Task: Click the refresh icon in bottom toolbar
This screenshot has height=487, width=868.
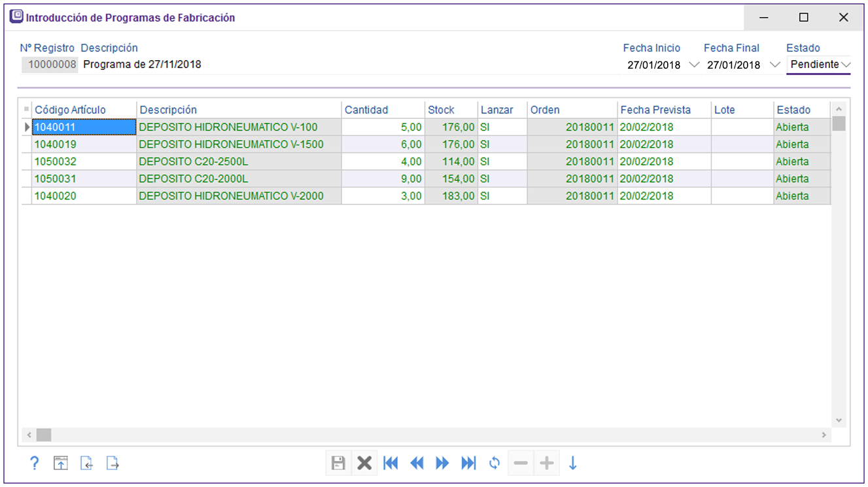Action: point(495,463)
